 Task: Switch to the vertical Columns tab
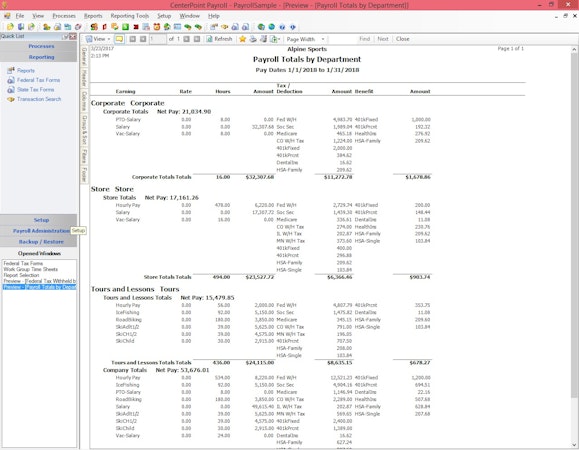tap(84, 100)
